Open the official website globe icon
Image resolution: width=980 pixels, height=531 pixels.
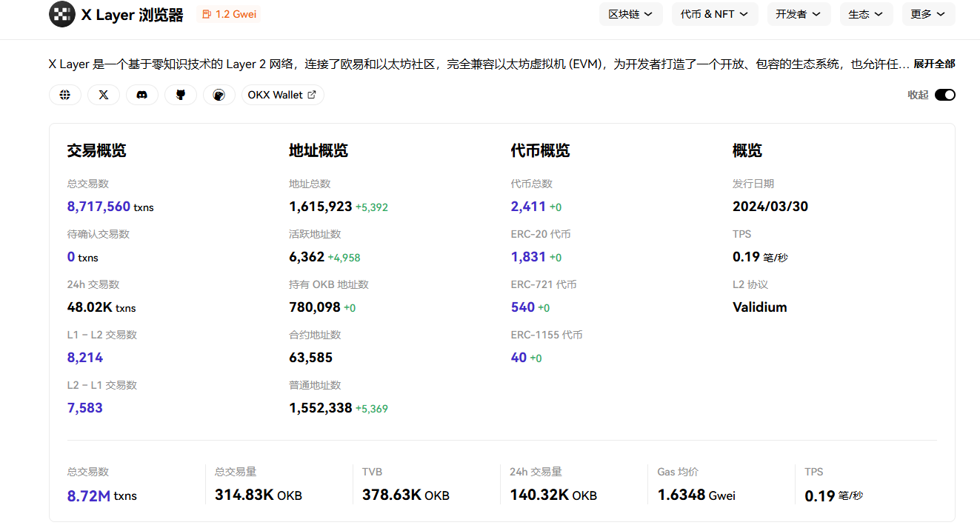coord(65,95)
